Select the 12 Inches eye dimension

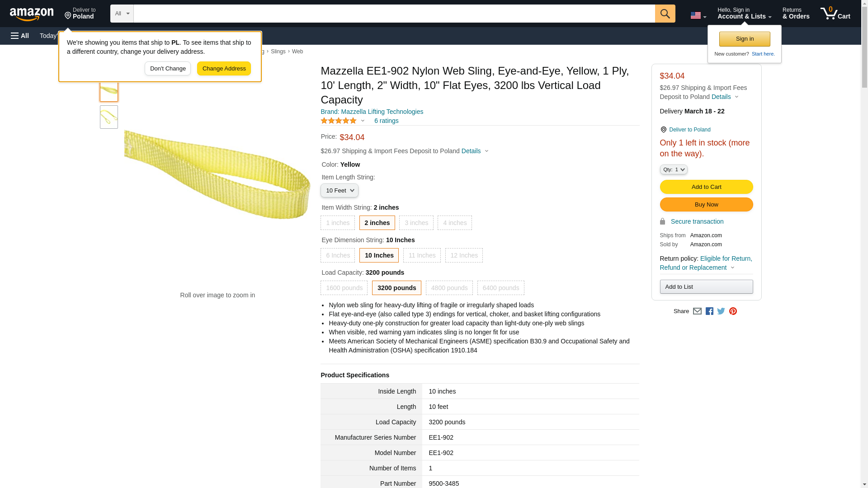[x=464, y=255]
